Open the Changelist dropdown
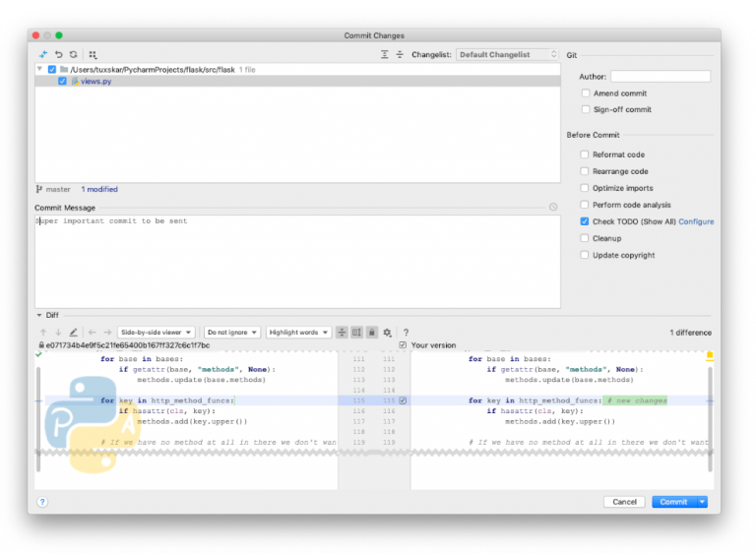 tap(508, 55)
